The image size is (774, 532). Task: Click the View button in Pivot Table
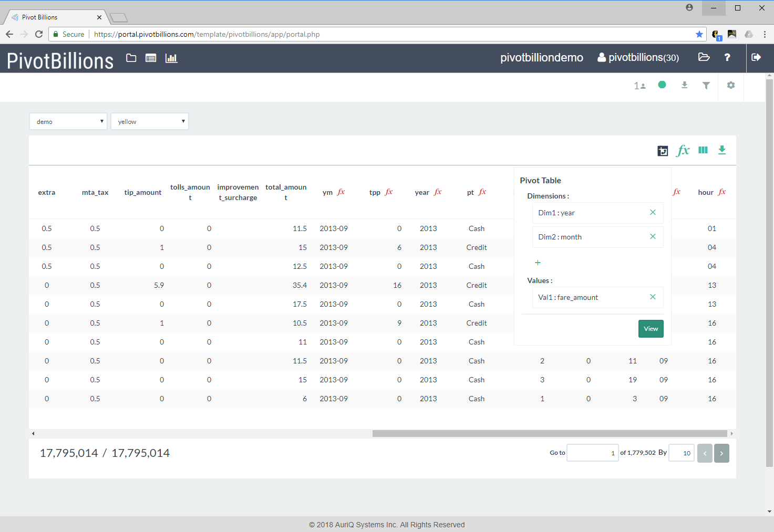pos(651,329)
